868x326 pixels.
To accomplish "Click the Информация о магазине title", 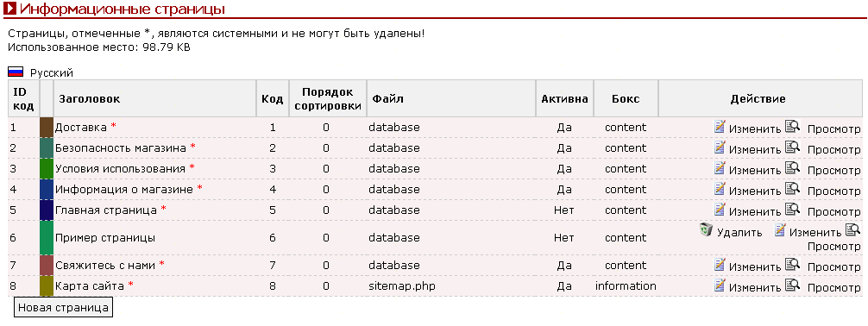I will [x=124, y=189].
